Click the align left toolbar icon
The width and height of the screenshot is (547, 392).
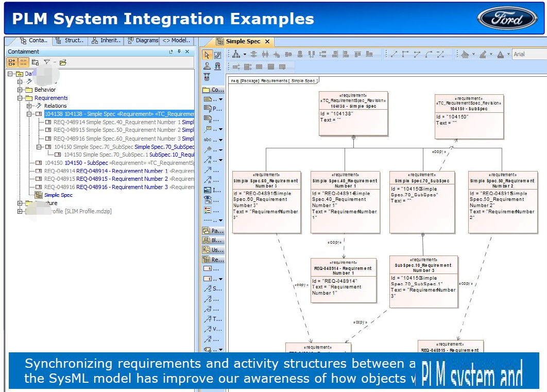pyautogui.click(x=346, y=54)
